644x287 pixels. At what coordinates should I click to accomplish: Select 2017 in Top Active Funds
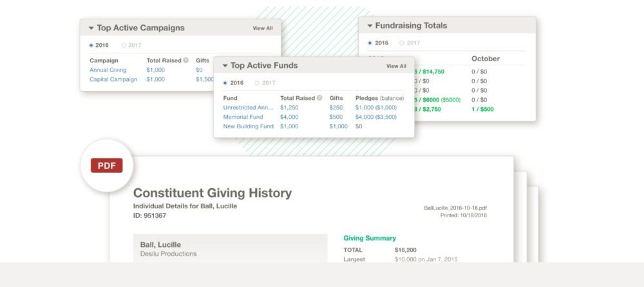257,83
